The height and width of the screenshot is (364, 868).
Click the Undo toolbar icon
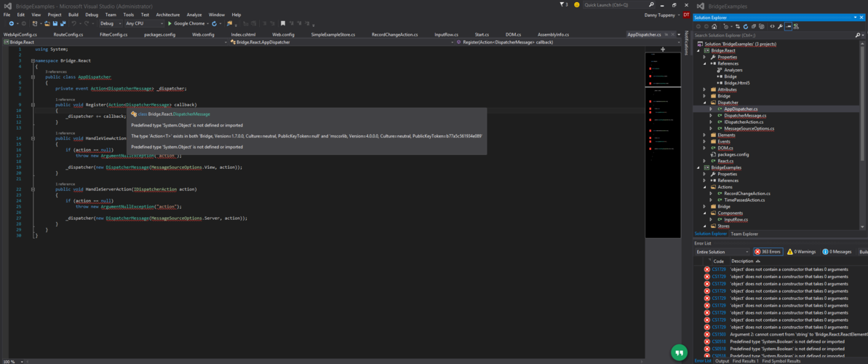[x=74, y=23]
